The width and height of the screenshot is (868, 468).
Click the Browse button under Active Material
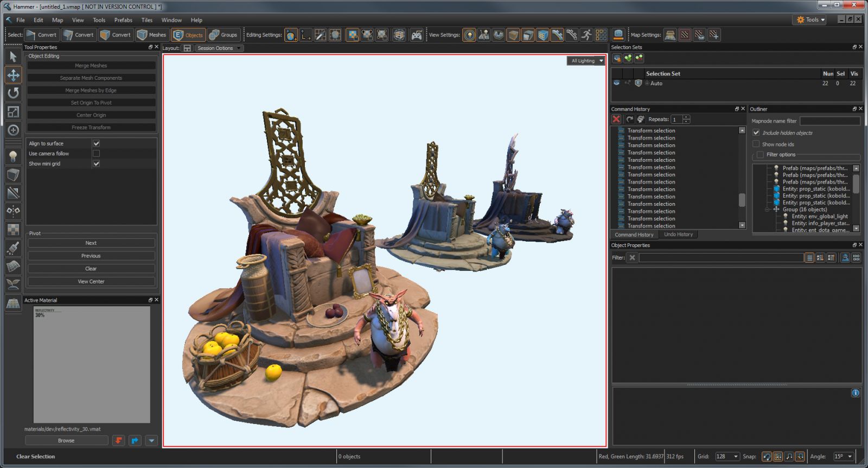click(66, 441)
